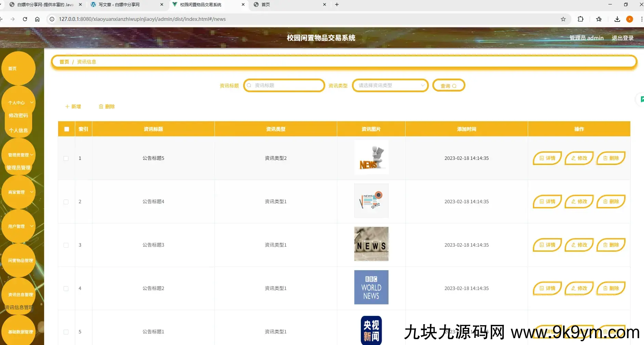Bookmark page with the star icon
Image resolution: width=644 pixels, height=345 pixels.
[563, 19]
